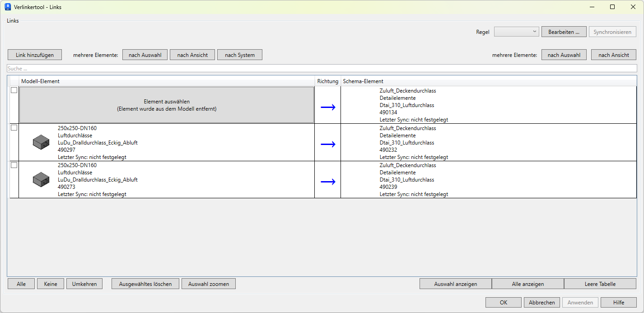Viewport: 644px width, 313px height.
Task: Click the air diffuser icon for element 490273
Action: click(41, 180)
